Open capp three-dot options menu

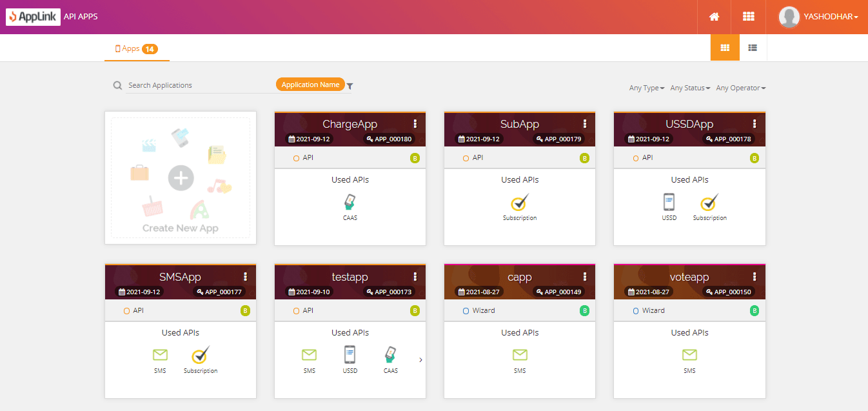tap(585, 277)
